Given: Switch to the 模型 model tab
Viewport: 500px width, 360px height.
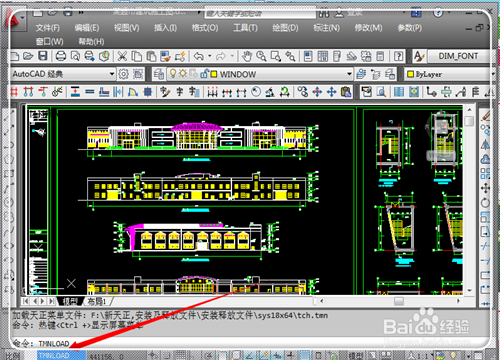Looking at the screenshot, I should [x=70, y=301].
